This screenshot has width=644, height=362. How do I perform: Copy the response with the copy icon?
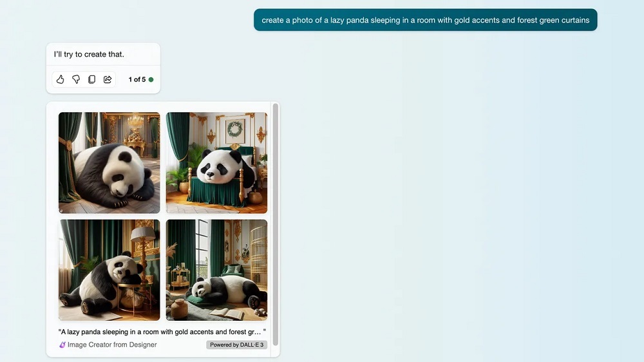[91, 79]
